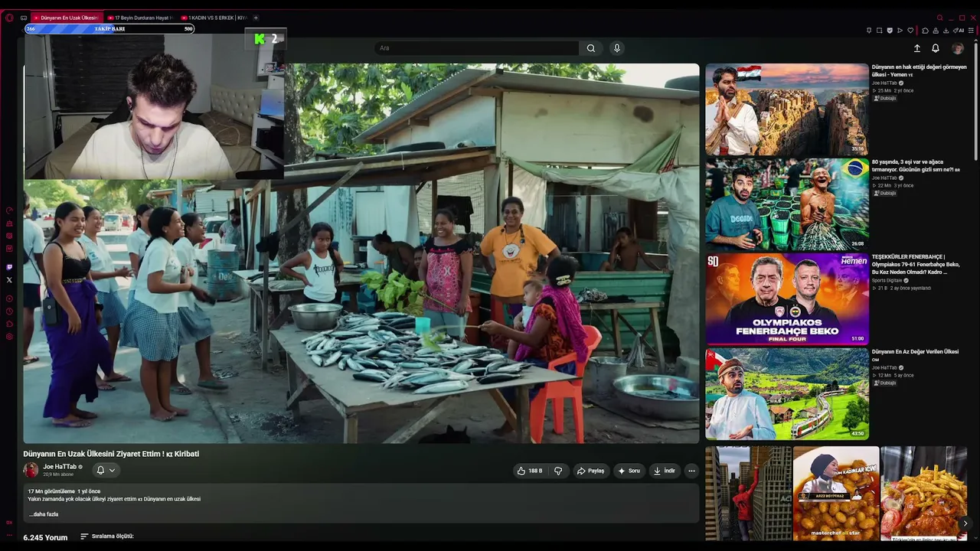Open the browser tab search magnifier icon
The width and height of the screenshot is (980, 551).
click(940, 18)
